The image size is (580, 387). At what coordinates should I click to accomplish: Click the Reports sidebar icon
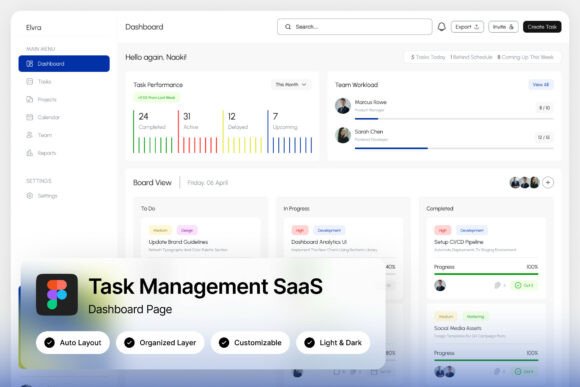[30, 152]
